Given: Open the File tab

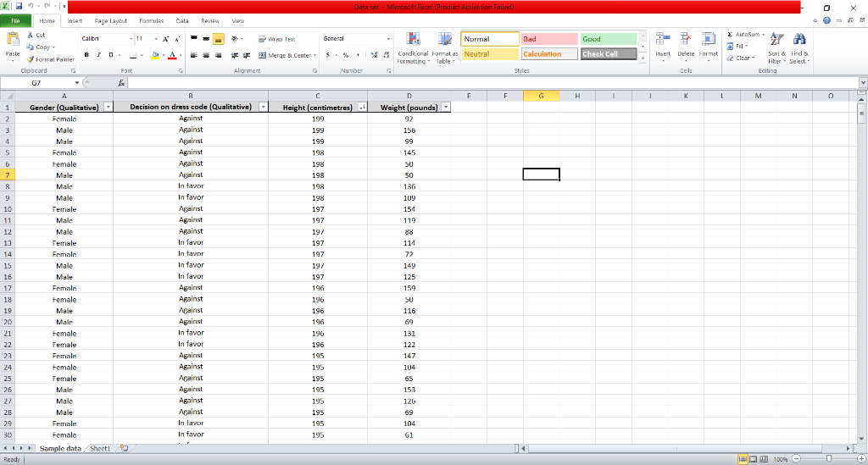Looking at the screenshot, I should click(15, 21).
